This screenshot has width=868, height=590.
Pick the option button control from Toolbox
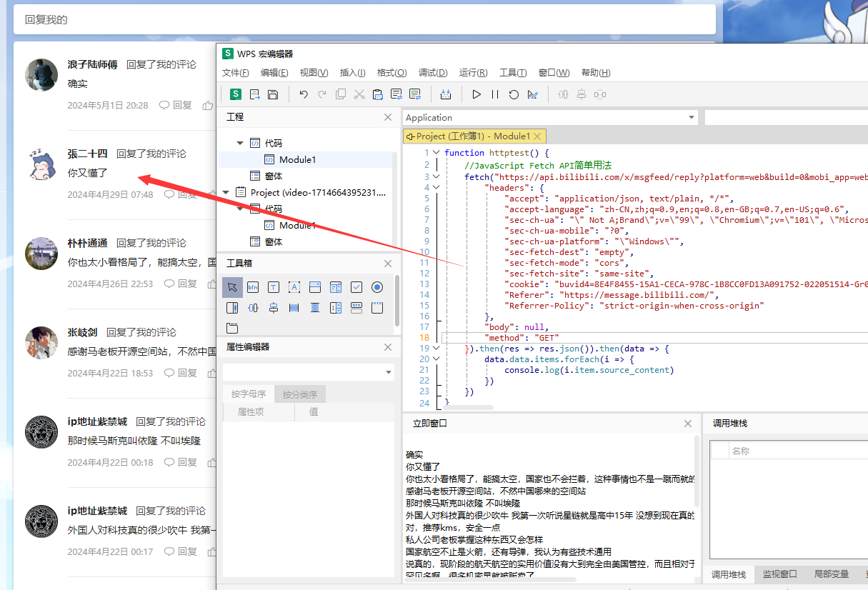tap(376, 287)
